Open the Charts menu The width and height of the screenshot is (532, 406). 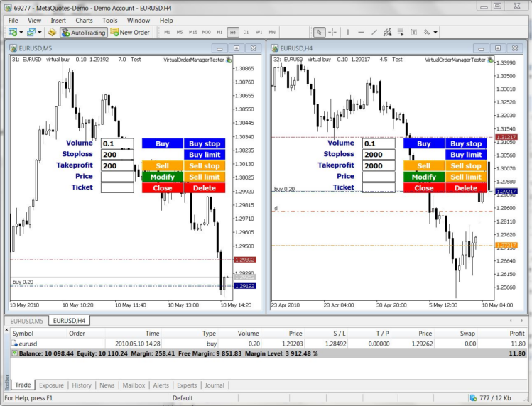pyautogui.click(x=84, y=21)
